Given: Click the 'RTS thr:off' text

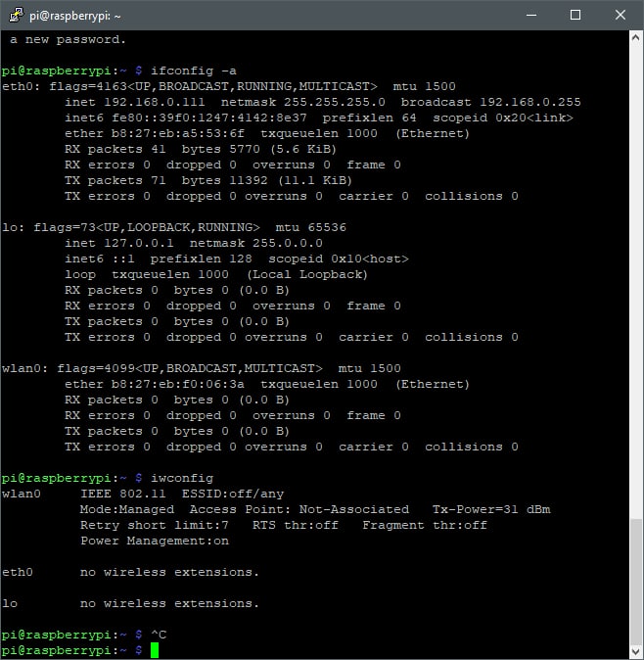Looking at the screenshot, I should pos(296,525).
